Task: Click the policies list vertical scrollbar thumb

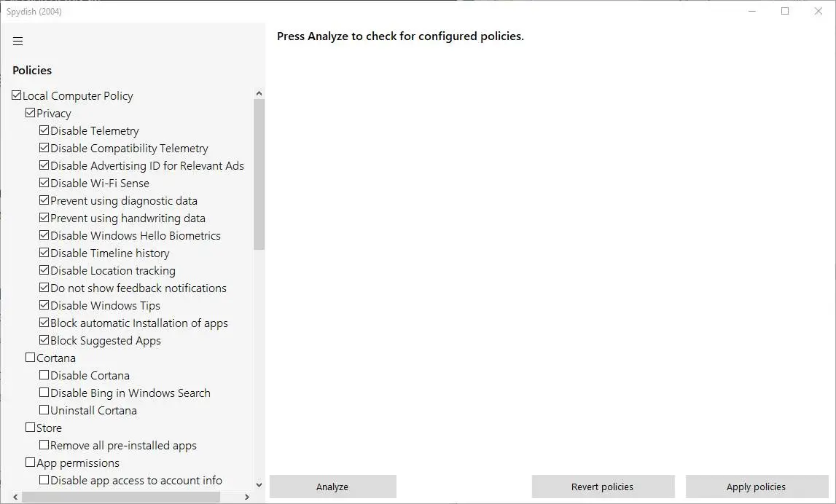Action: coord(259,175)
